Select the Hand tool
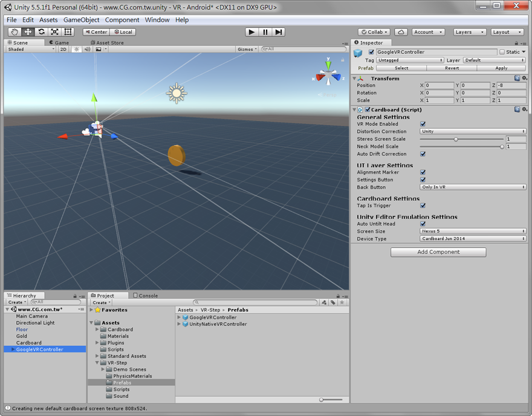The height and width of the screenshot is (416, 532). pos(15,32)
